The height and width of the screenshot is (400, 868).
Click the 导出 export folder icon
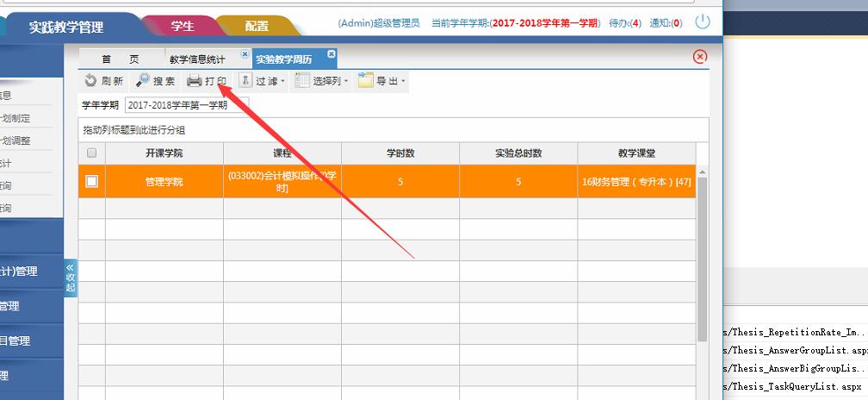point(366,81)
